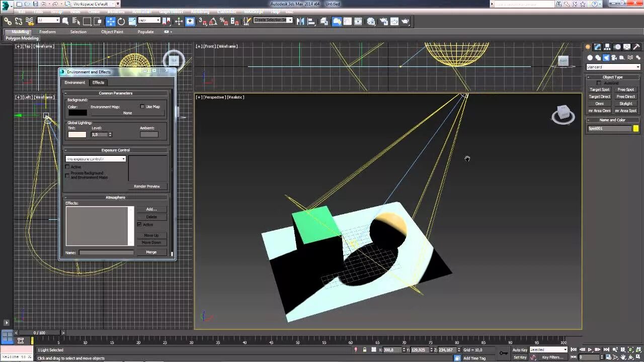644x362 pixels.
Task: Click the Skylight button
Action: (626, 104)
